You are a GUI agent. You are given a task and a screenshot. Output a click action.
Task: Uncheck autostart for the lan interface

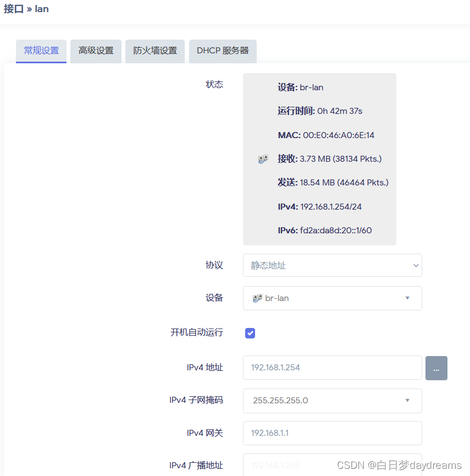coord(250,333)
